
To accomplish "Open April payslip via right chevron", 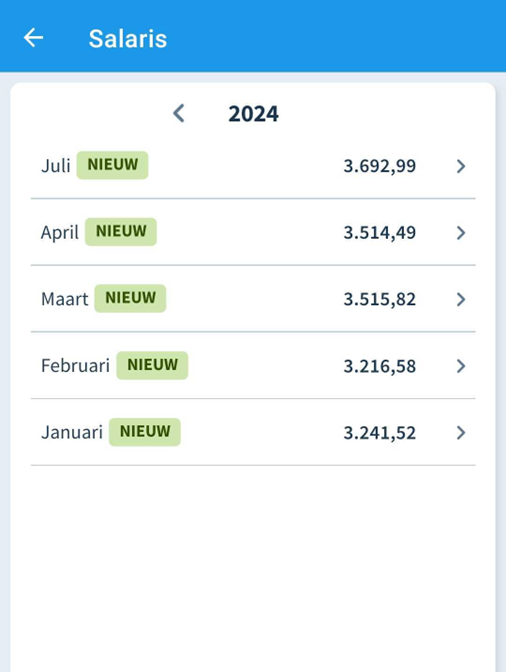I will tap(461, 233).
